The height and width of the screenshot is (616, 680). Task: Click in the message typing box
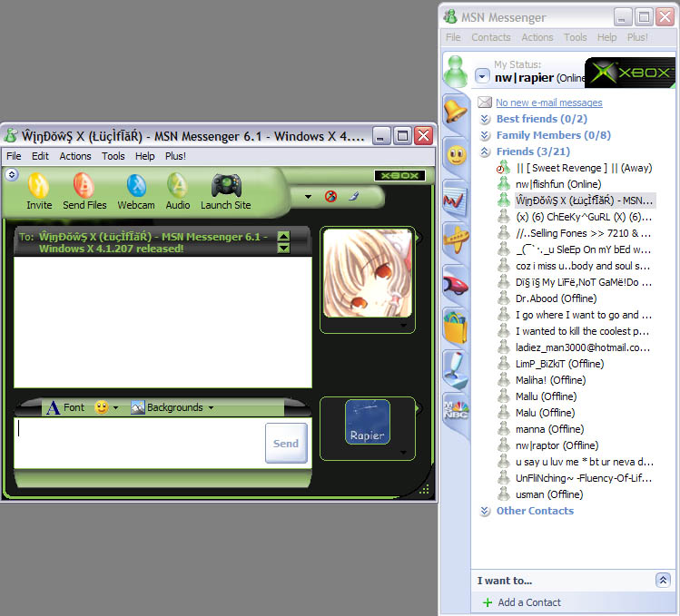tap(140, 443)
